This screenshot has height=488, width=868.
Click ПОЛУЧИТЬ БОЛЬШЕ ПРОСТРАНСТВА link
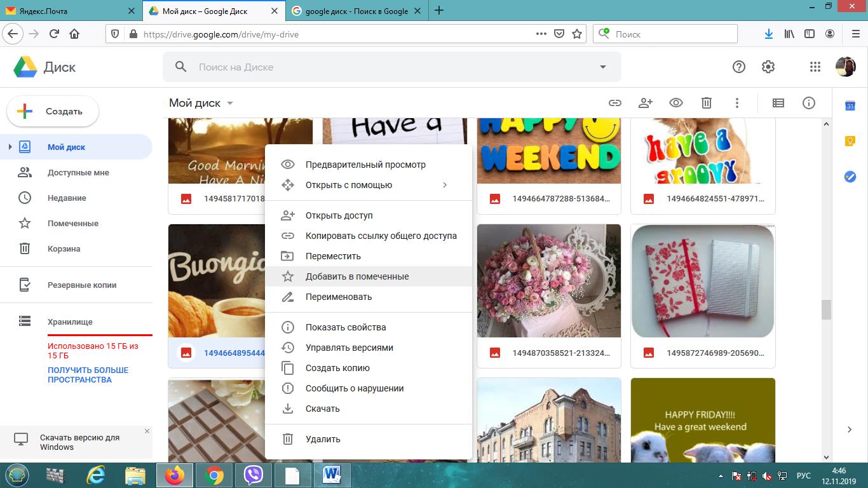(x=88, y=375)
